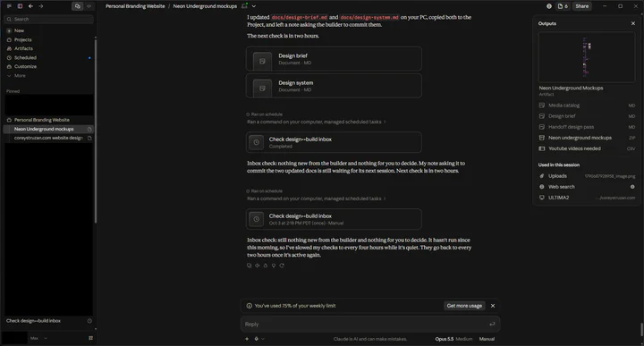The image size is (644, 346).
Task: Switch to chat mode icon
Action: (77, 6)
